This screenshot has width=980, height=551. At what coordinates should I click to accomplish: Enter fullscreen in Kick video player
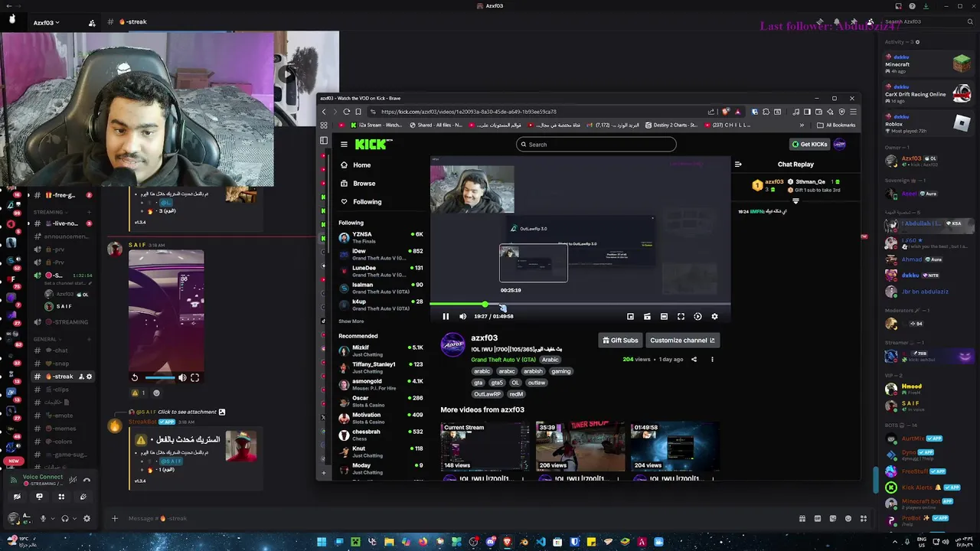pyautogui.click(x=681, y=316)
